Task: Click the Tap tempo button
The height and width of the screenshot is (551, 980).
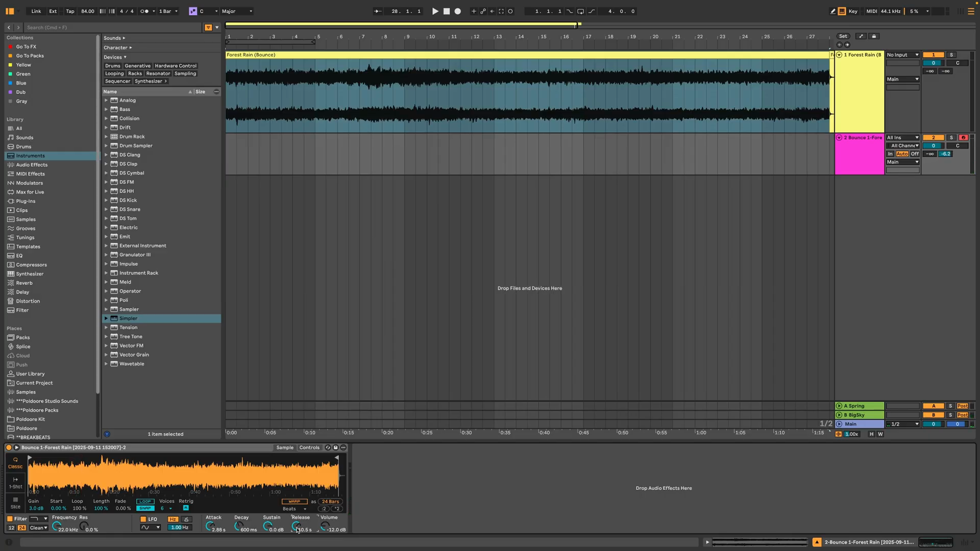Action: [x=70, y=11]
